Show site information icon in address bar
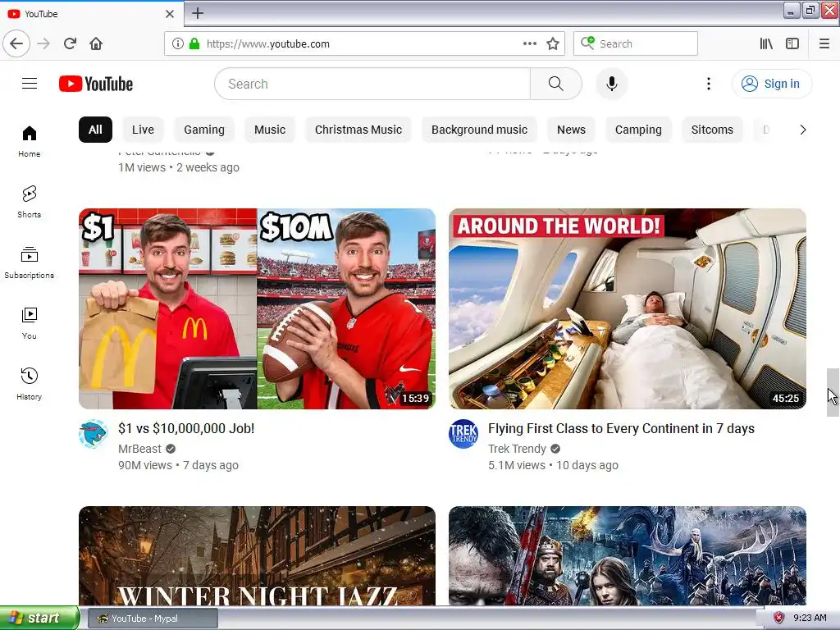840x630 pixels. [x=177, y=43]
